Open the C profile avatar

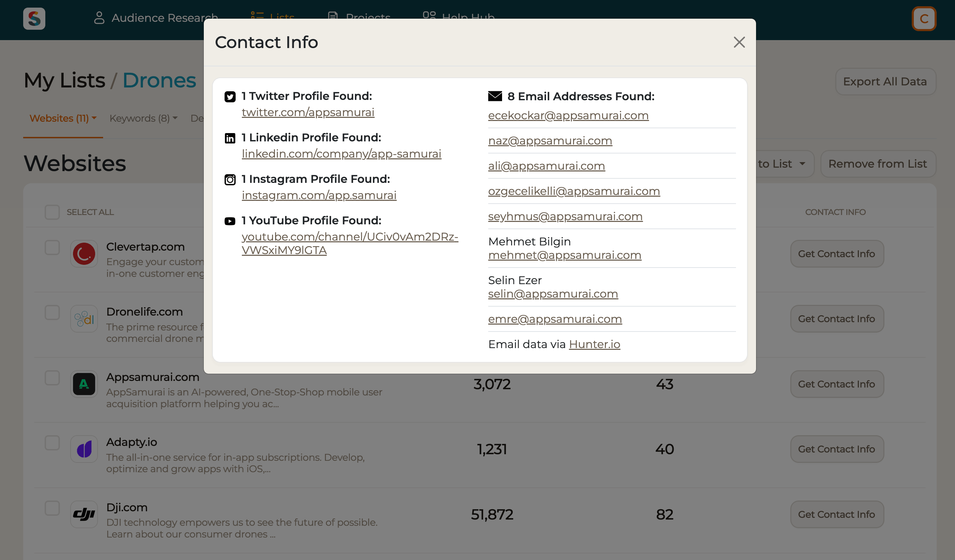point(924,18)
